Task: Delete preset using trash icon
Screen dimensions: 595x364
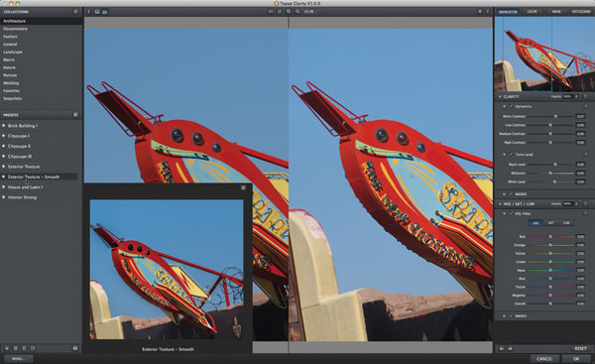Action: (16, 348)
